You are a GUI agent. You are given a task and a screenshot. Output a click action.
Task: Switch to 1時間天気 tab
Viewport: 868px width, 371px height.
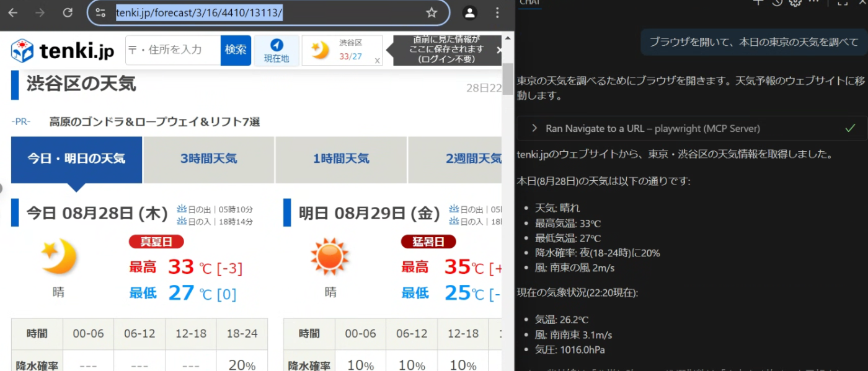(341, 159)
